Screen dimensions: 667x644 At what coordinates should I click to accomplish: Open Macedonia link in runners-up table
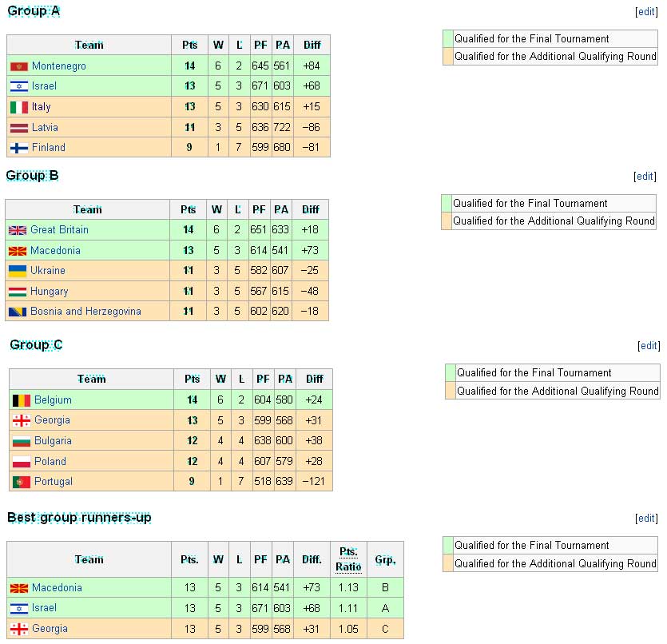click(57, 588)
